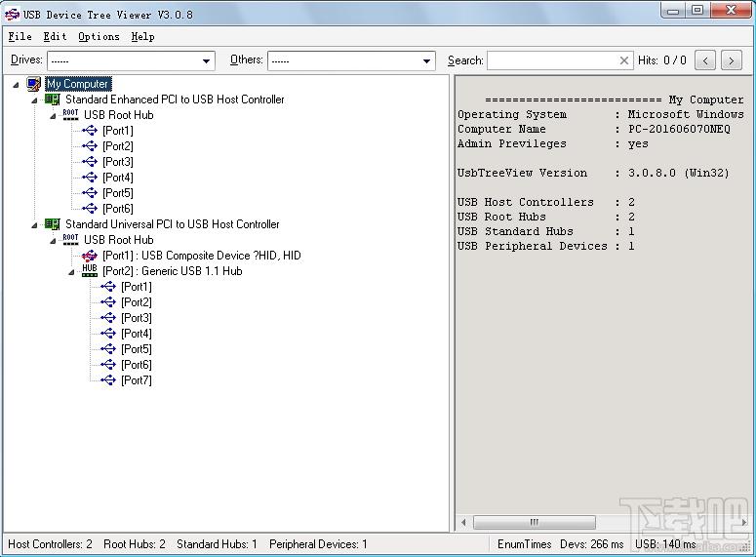Click left arrow of info pane scrollbar
The width and height of the screenshot is (756, 557).
(463, 522)
